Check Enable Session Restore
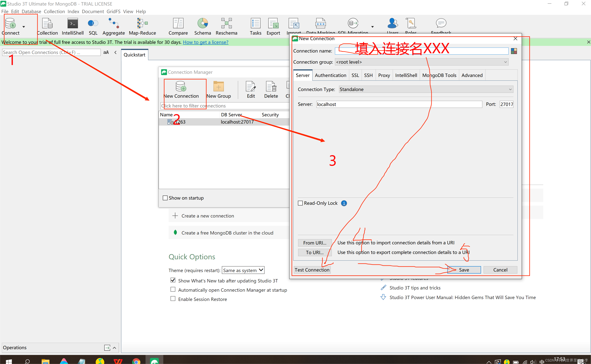Viewport: 591px width, 364px height. pyautogui.click(x=173, y=299)
